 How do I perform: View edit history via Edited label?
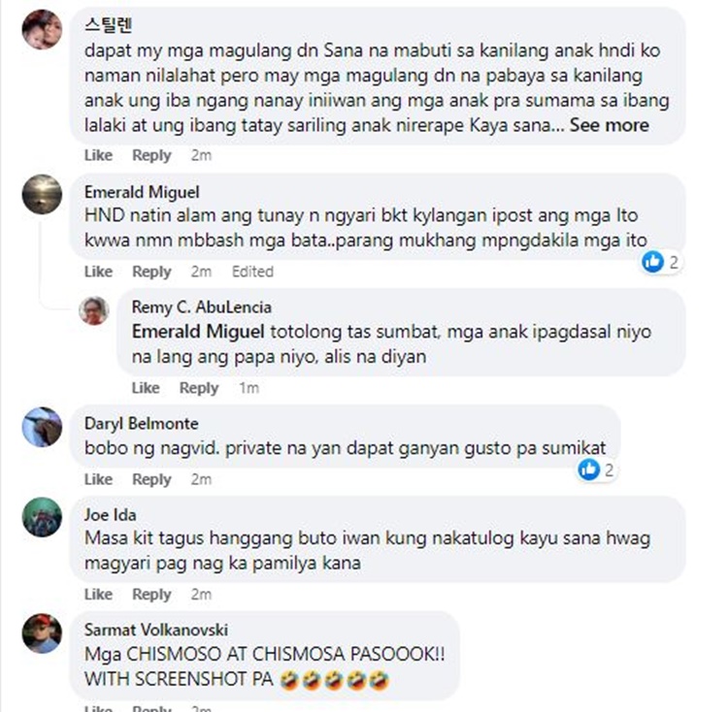point(252,272)
